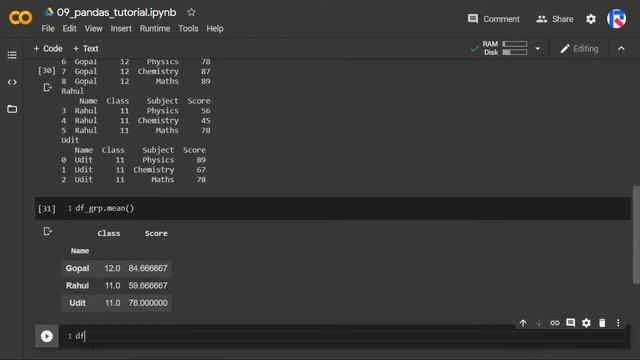Click the value 78.000000
Screen dimensions: 640x360
pyautogui.click(x=148, y=303)
